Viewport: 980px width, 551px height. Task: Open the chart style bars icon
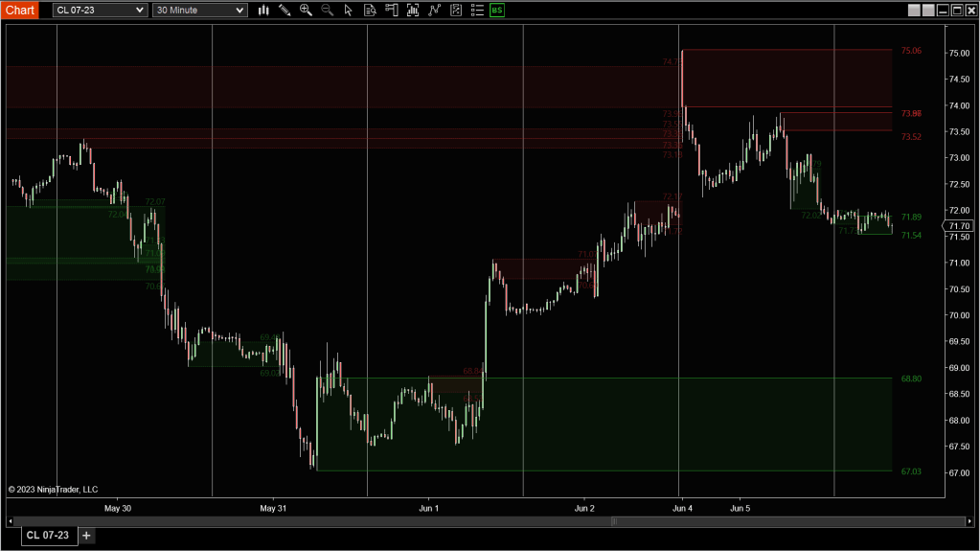pos(263,10)
